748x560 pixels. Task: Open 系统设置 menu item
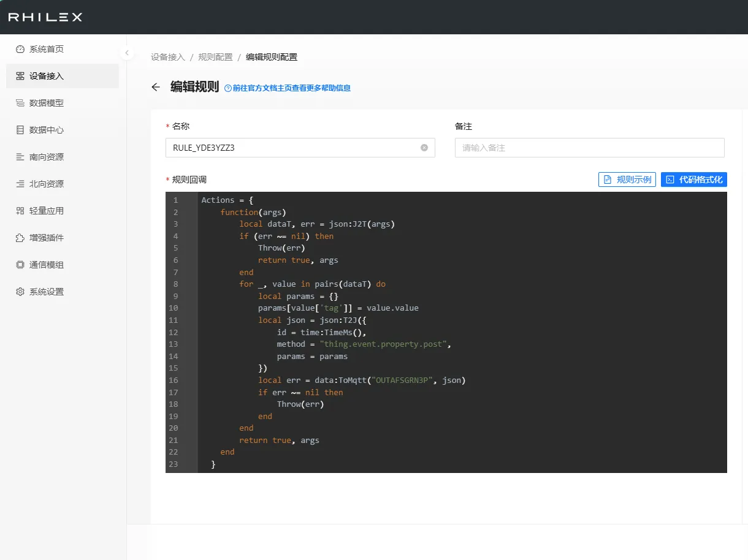(x=63, y=292)
